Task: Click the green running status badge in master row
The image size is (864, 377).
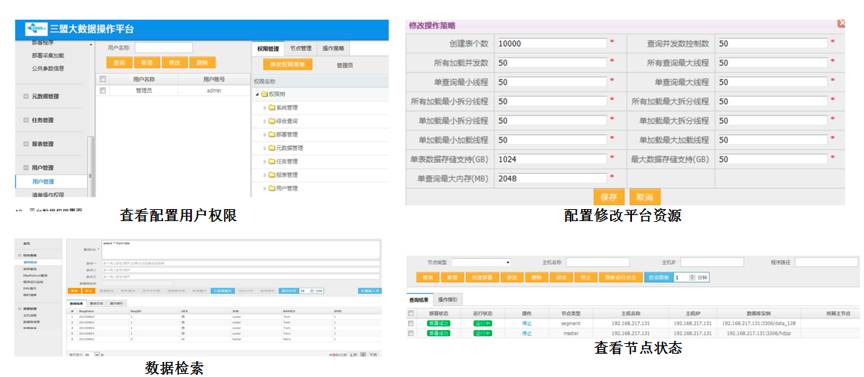Action: coord(483,333)
